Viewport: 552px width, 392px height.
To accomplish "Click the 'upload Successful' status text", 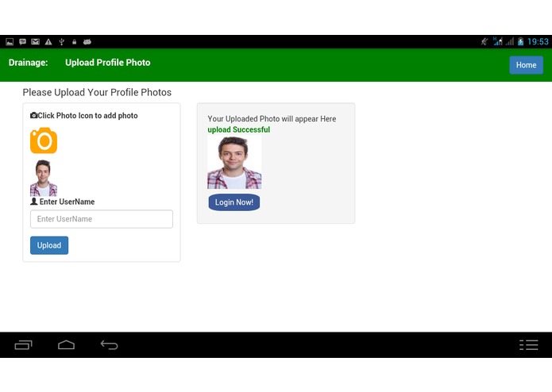I will coord(239,129).
